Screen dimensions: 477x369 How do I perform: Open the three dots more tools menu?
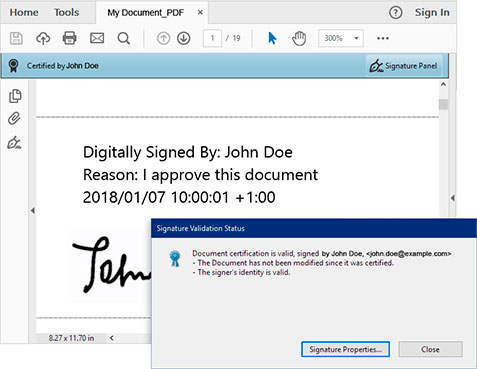click(383, 38)
